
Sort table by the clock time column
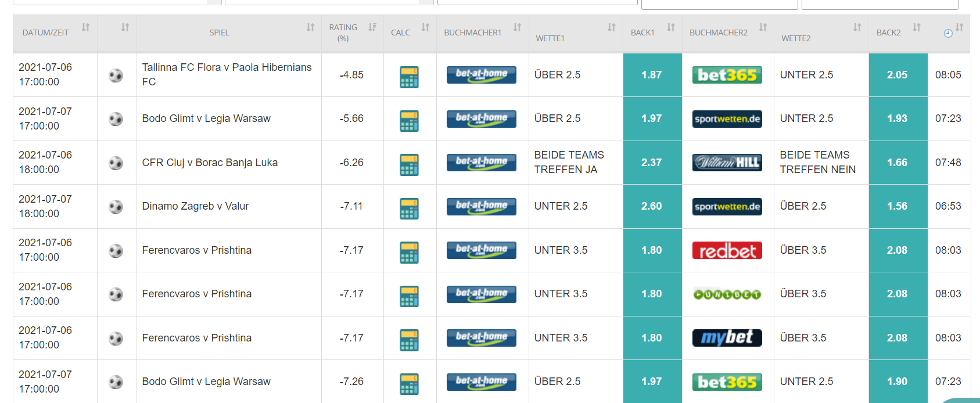click(x=959, y=27)
